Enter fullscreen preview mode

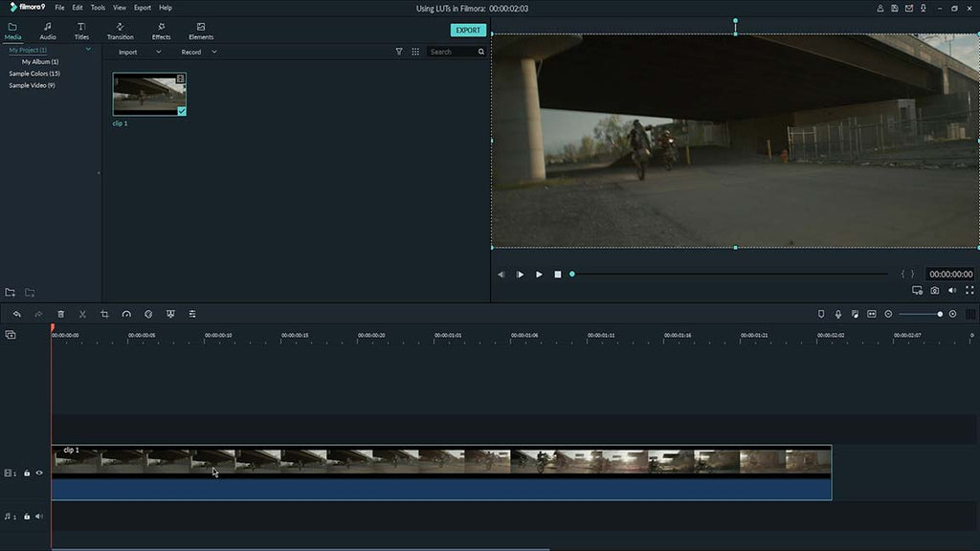pos(969,290)
